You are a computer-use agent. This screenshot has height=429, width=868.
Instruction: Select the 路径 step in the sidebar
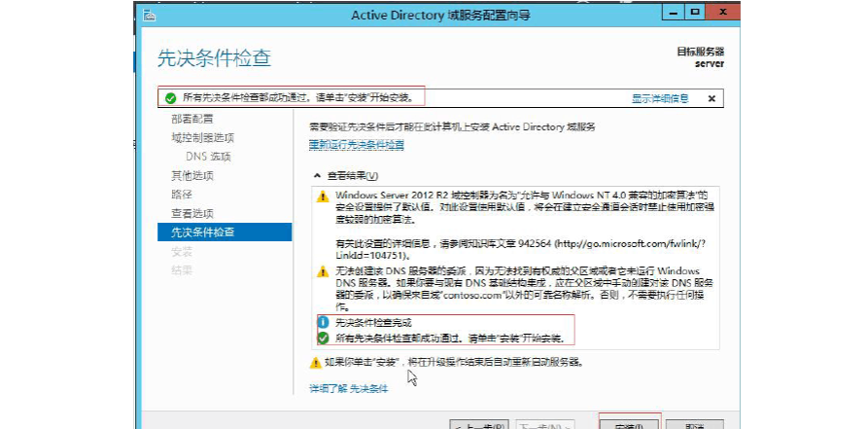pyautogui.click(x=182, y=195)
